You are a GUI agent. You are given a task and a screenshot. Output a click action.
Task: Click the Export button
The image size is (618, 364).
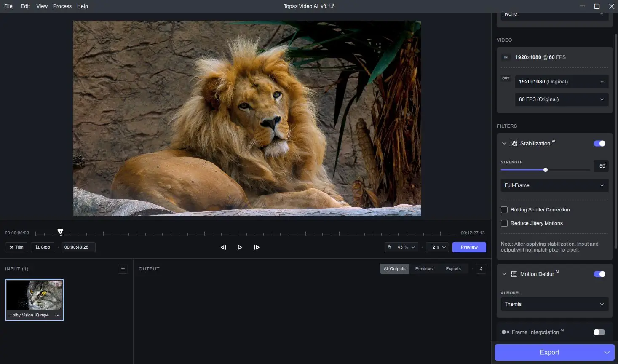click(x=549, y=353)
